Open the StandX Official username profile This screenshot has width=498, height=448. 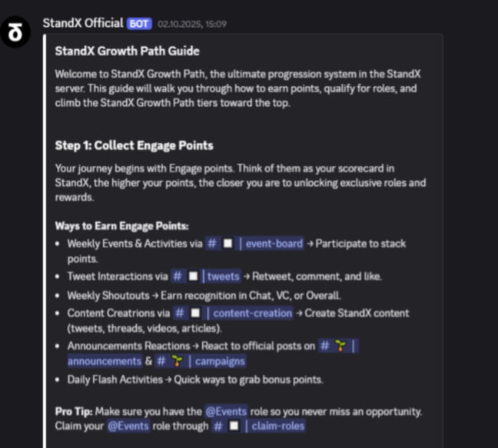(83, 23)
